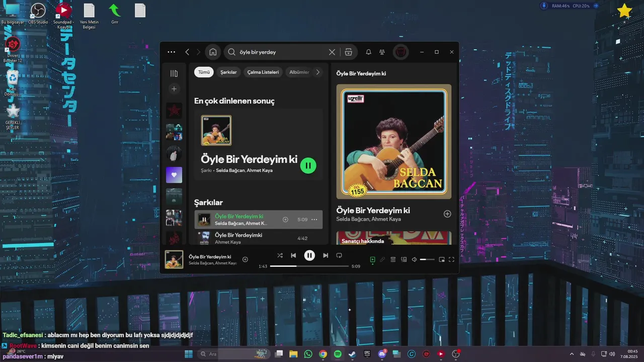Skip to the previous track
This screenshot has height=362, width=644.
pyautogui.click(x=293, y=255)
